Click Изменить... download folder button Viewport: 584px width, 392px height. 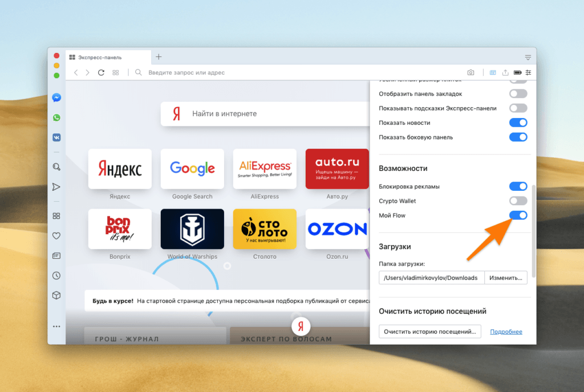click(506, 278)
